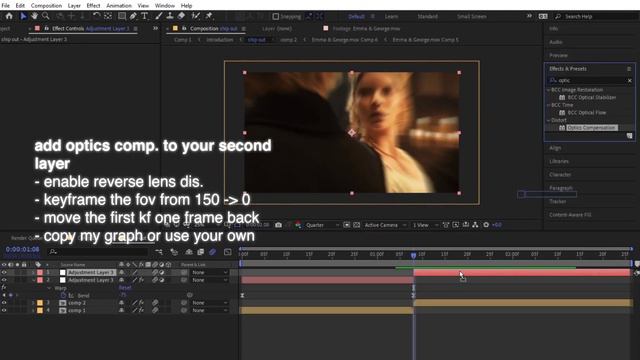Open the File menu
Image resolution: width=640 pixels, height=360 pixels.
click(5, 5)
